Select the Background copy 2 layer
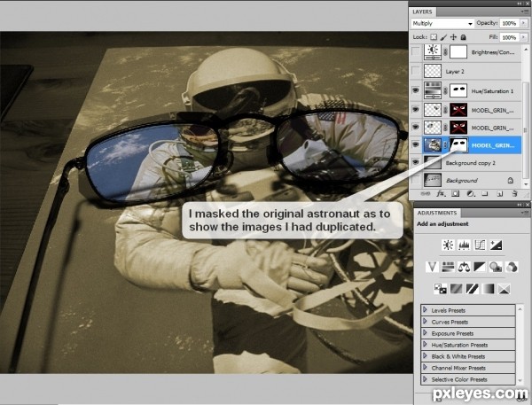This screenshot has width=532, height=405. tap(471, 163)
